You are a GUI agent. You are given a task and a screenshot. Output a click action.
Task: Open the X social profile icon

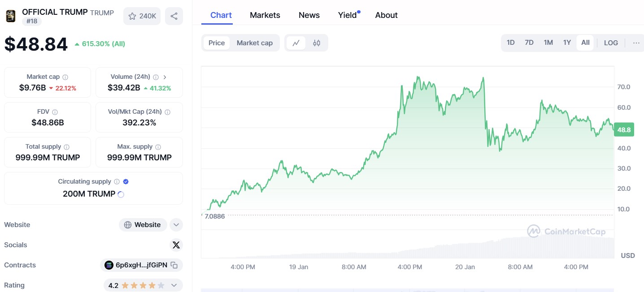[x=176, y=245]
